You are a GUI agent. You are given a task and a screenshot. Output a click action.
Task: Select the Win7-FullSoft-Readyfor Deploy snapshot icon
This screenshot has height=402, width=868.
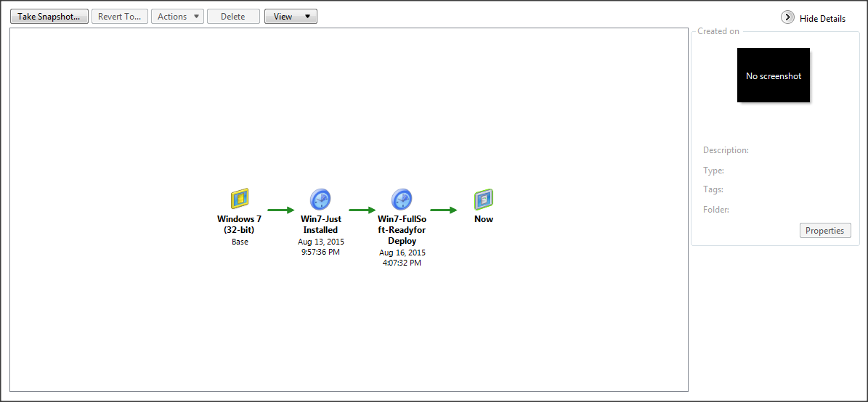(402, 199)
